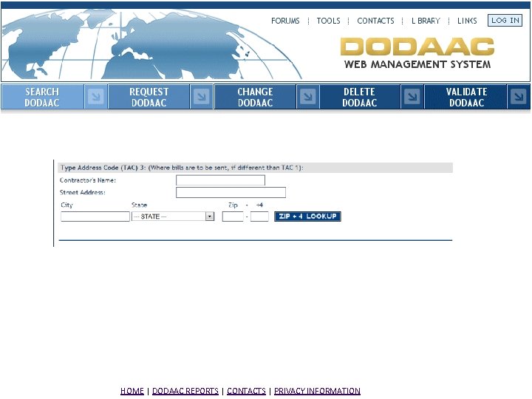Open Contacts in the top navigation
Screen dimensions: 532x399
tap(375, 21)
